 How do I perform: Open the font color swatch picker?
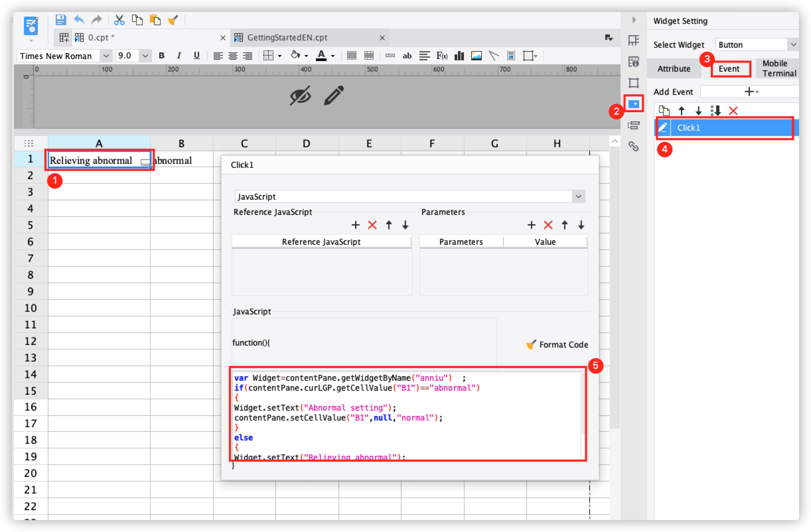(x=333, y=55)
